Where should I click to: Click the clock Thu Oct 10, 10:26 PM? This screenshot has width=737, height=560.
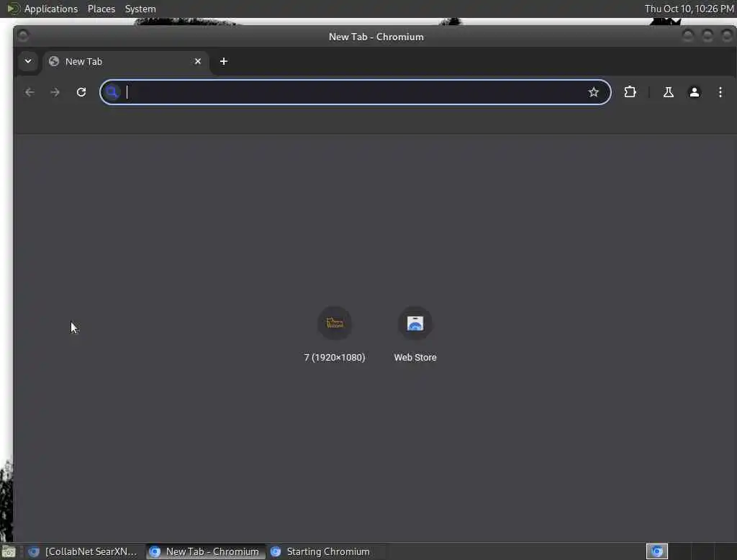pos(689,9)
